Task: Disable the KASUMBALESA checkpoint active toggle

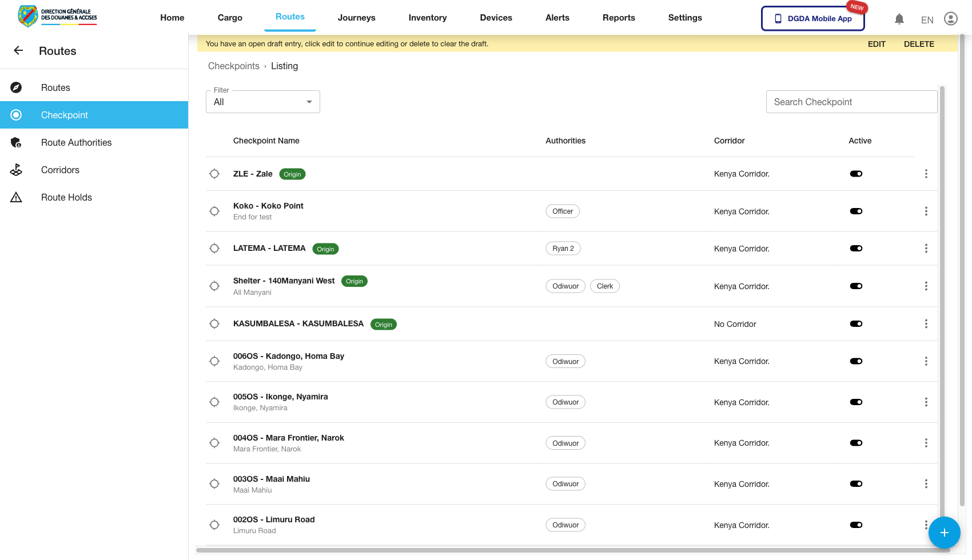Action: coord(856,324)
